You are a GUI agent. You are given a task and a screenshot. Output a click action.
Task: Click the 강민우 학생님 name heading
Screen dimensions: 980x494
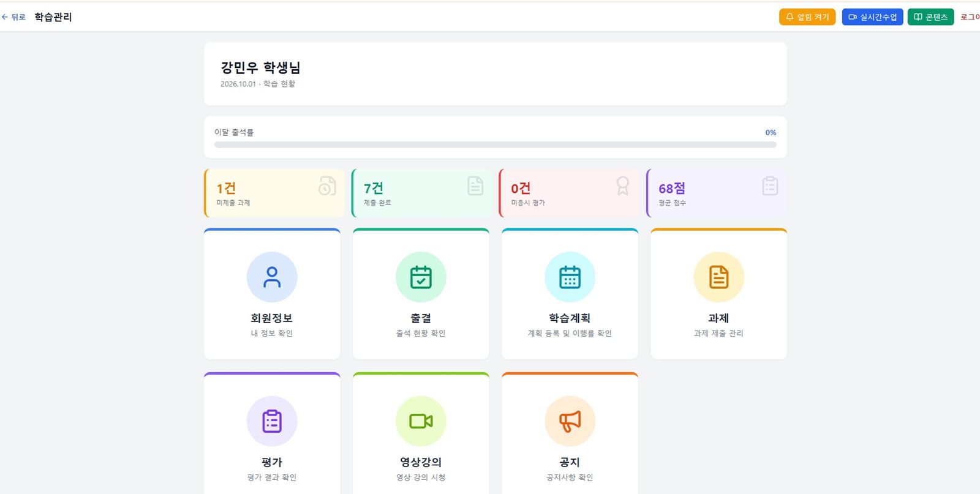(260, 67)
